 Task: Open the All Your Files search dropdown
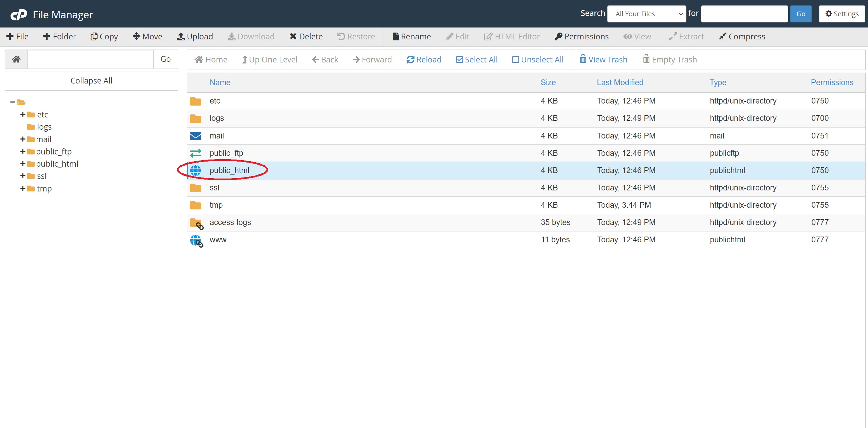647,14
